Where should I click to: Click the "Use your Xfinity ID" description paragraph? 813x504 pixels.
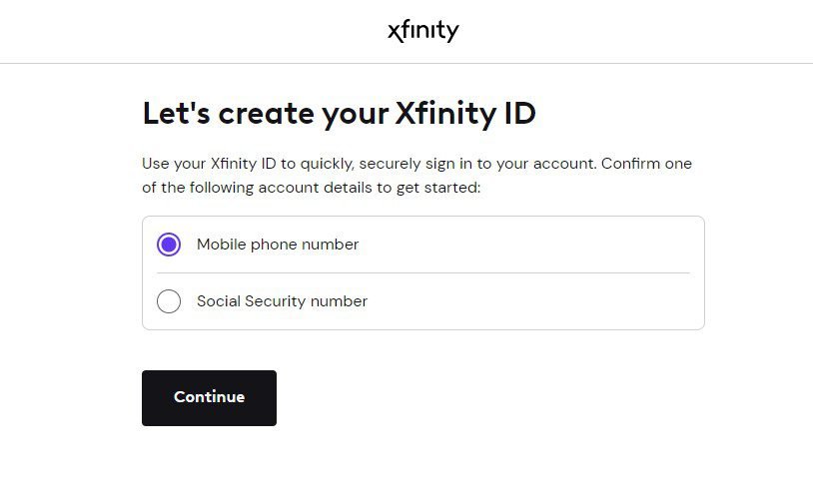tap(416, 175)
